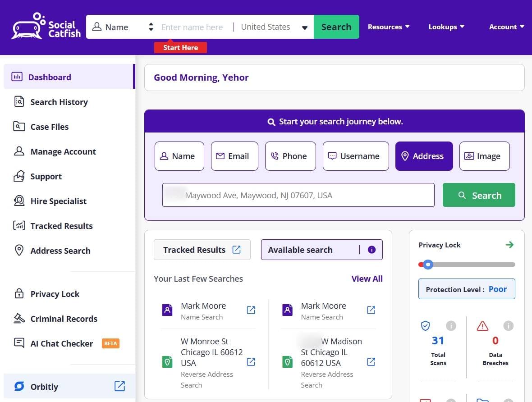Open Orbitly external link icon
Viewport: 532px width, 402px height.
pos(119,386)
